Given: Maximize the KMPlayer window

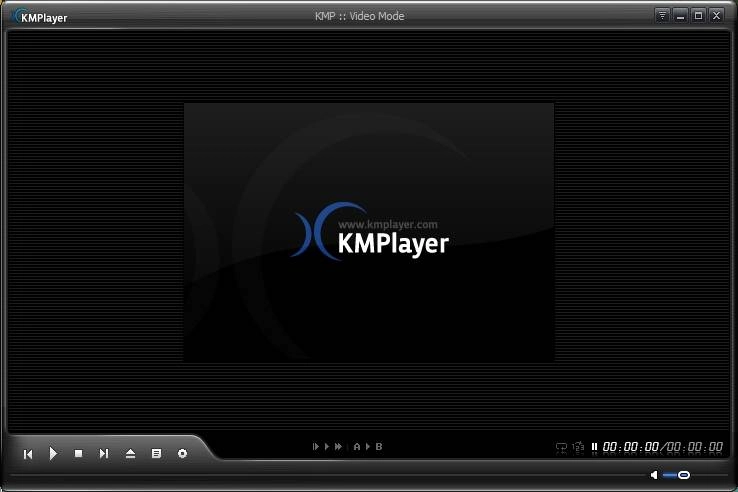Looking at the screenshot, I should tap(698, 16).
